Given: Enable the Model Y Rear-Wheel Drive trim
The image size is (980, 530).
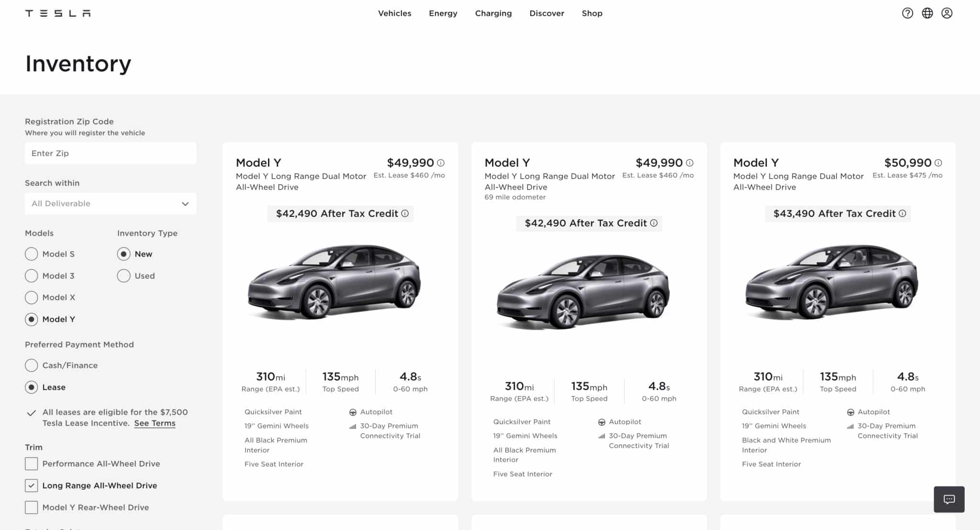Looking at the screenshot, I should point(31,507).
